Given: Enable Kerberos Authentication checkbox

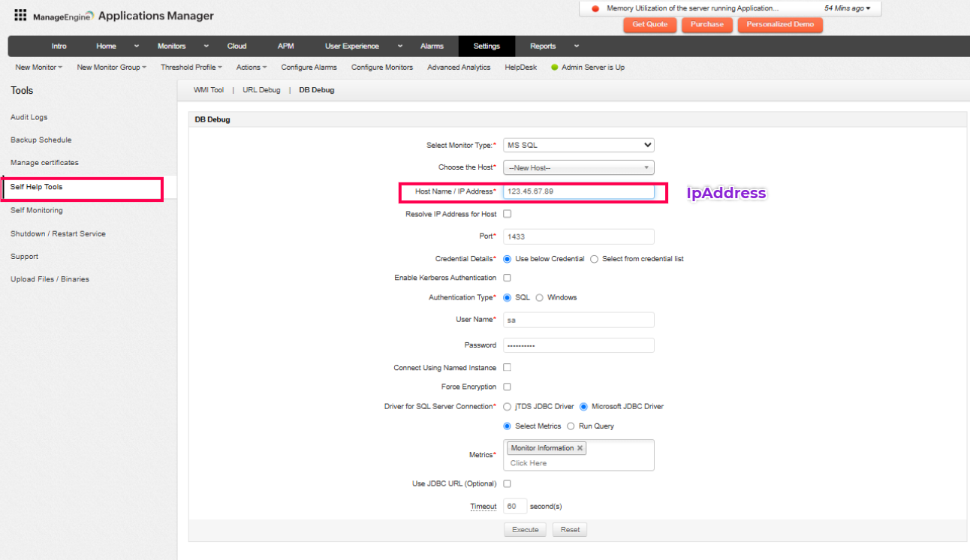Looking at the screenshot, I should (x=507, y=278).
